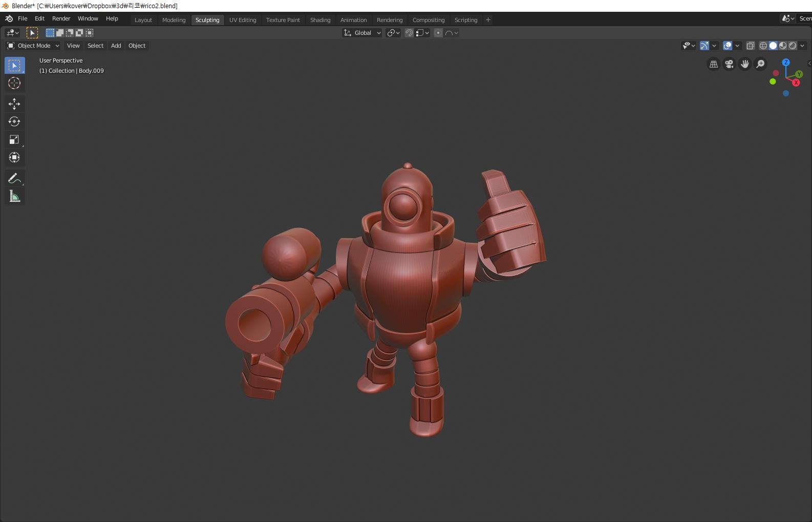Set selection mode to Invert (Difference)

point(79,33)
